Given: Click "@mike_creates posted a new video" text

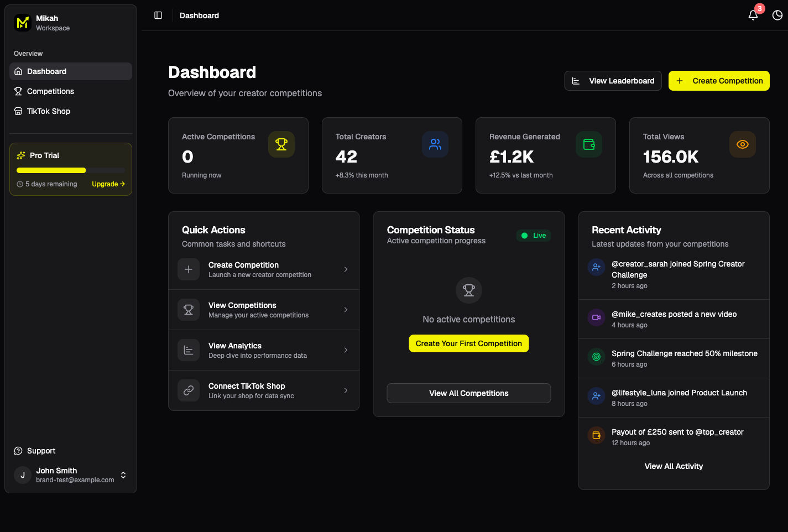Looking at the screenshot, I should pos(674,314).
